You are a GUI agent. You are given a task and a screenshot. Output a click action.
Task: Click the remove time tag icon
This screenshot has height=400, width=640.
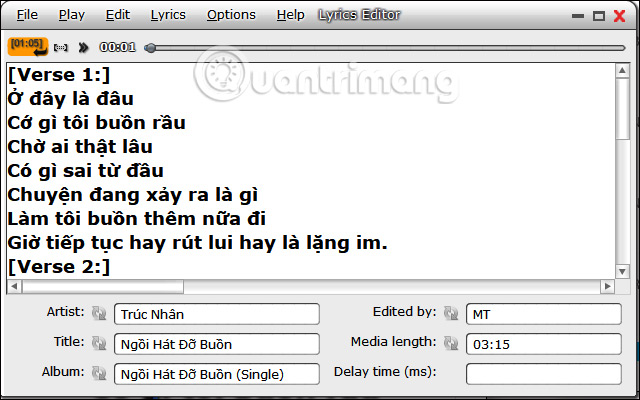pos(61,48)
